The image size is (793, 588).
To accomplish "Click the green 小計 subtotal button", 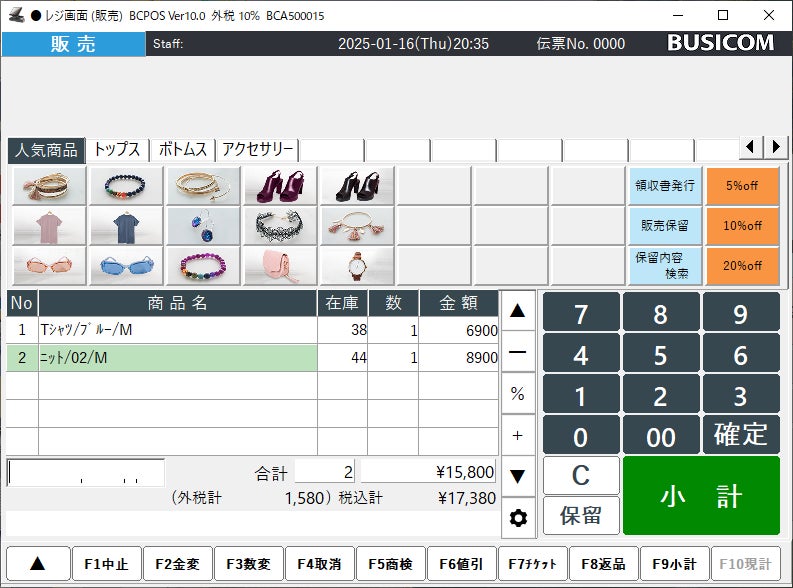I will [x=701, y=495].
